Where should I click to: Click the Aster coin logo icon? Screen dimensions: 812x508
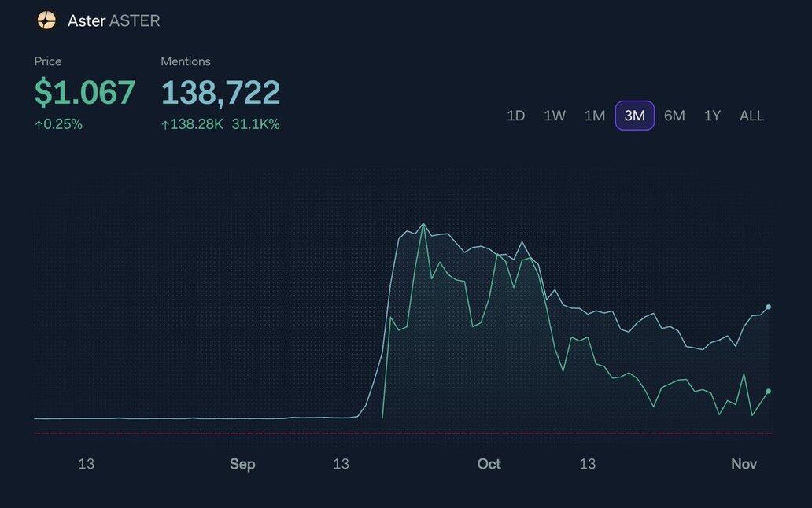click(x=46, y=20)
